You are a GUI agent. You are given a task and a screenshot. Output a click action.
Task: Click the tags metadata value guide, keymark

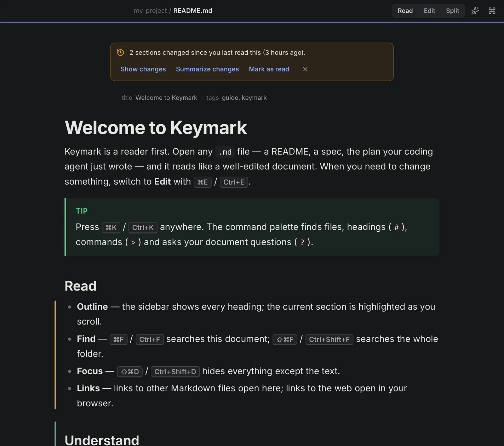tap(244, 98)
